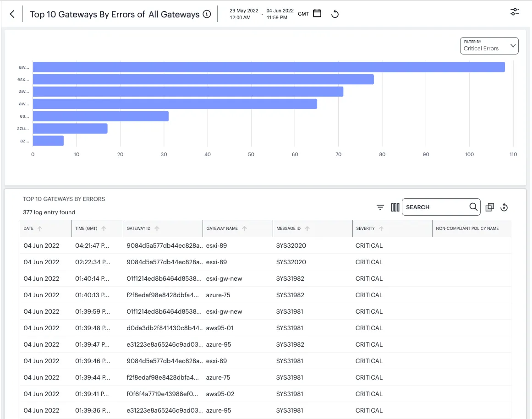Select the first esxi-89 SYS32020 row
The height and width of the screenshot is (419, 532).
(x=265, y=245)
